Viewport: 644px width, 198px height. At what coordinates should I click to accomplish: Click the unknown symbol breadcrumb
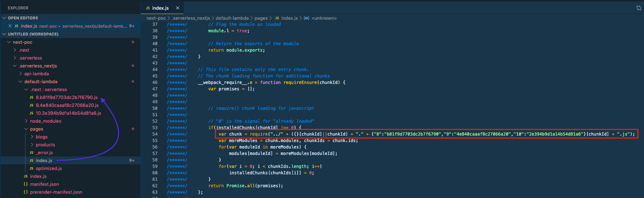coord(324,18)
